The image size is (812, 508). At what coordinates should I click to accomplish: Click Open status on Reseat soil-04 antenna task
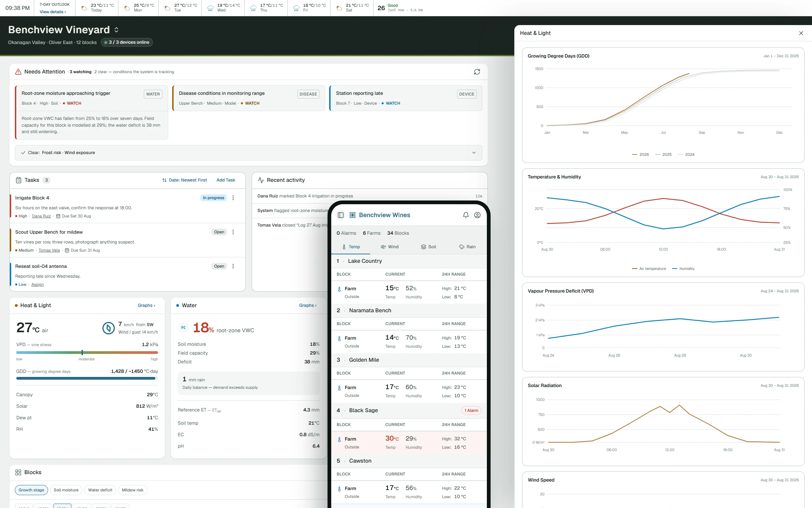219,266
